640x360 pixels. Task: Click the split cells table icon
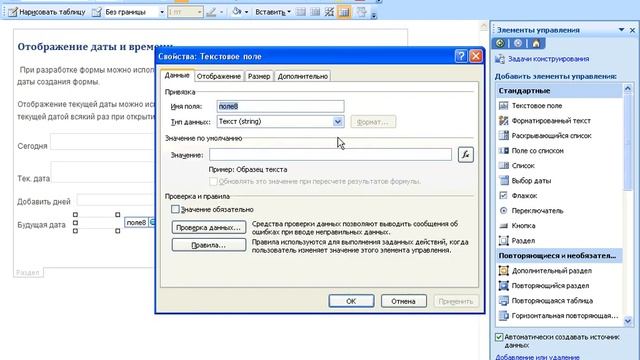tap(315, 12)
